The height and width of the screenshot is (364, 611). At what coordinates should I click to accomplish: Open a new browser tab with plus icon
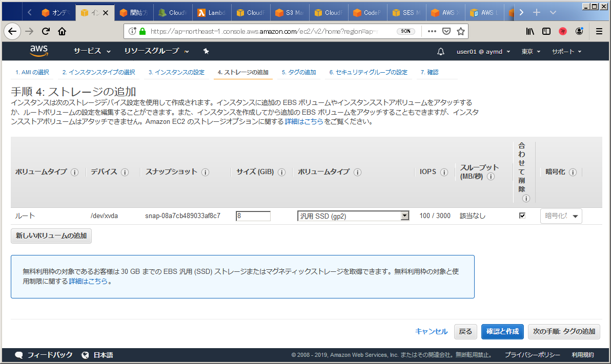coord(537,12)
